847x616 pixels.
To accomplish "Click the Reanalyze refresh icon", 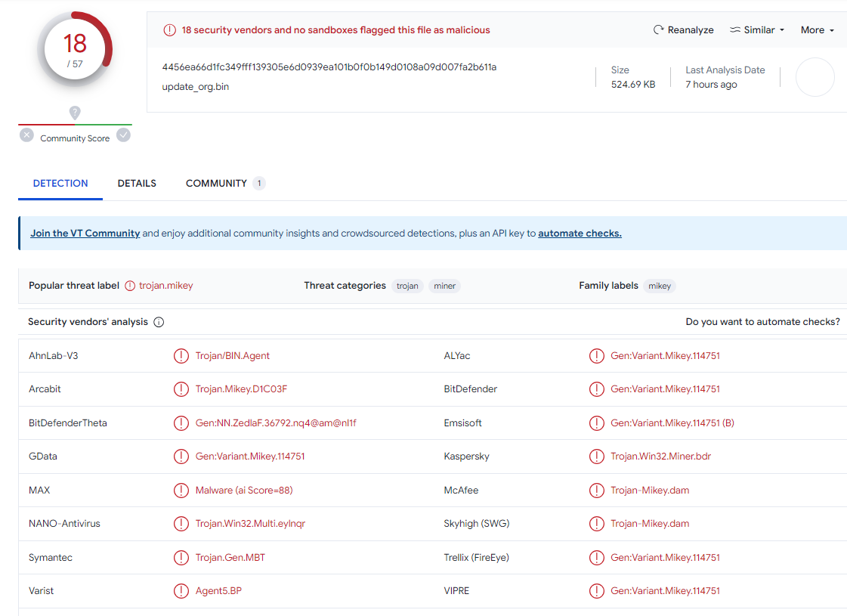I will pyautogui.click(x=658, y=30).
